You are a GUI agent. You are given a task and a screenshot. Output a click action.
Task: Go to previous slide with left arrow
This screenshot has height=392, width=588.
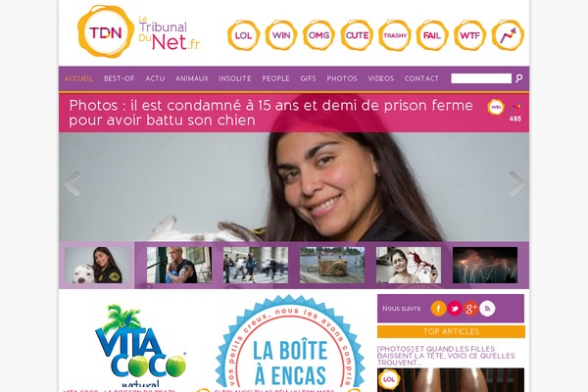(73, 183)
